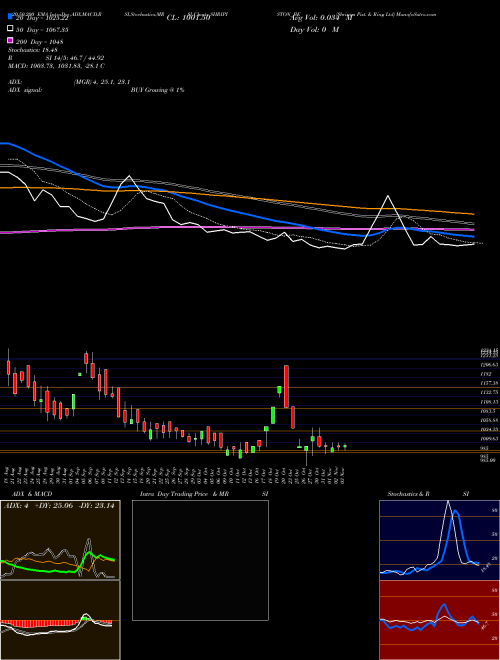The height and width of the screenshot is (660, 500).
Task: Open the empty Intra Day Trading Price panel
Action: pos(200,560)
